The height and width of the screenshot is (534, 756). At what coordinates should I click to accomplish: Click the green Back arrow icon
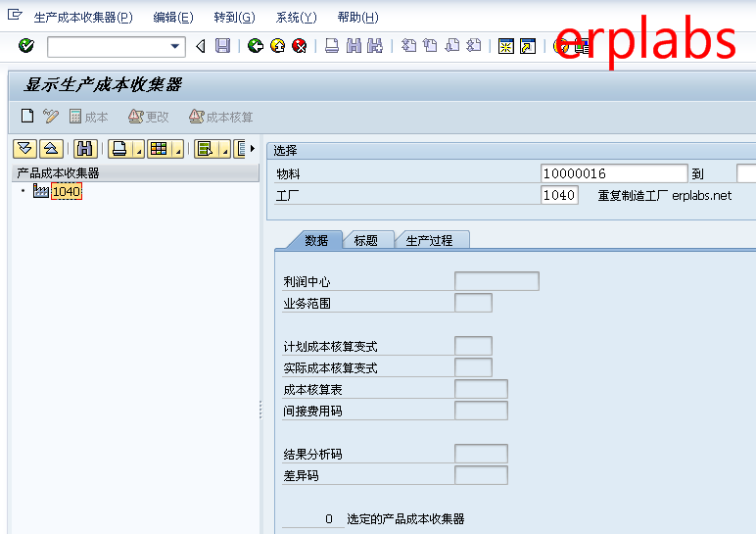tap(256, 46)
